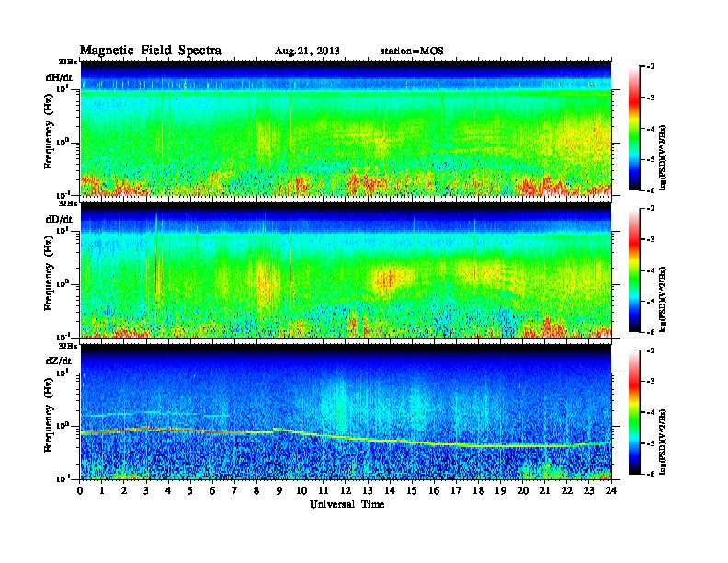Image resolution: width=728 pixels, height=563 pixels.
Task: Click the hour "3" tick label
Action: point(146,490)
